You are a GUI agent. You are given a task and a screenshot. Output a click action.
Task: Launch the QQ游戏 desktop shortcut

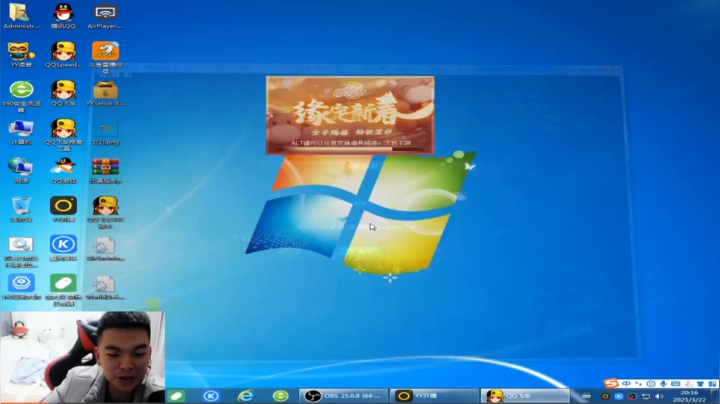pos(63,171)
